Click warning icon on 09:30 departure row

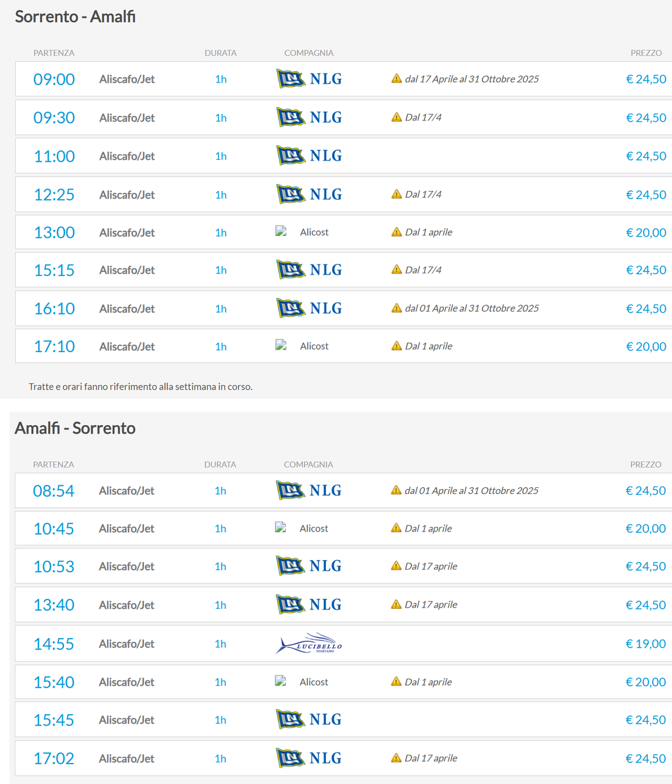point(396,117)
